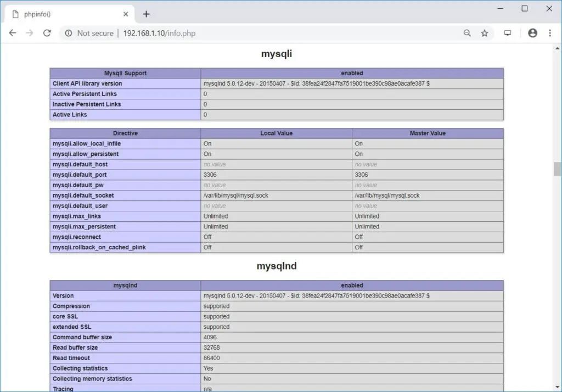Image resolution: width=562 pixels, height=392 pixels.
Task: Click 'Active Persistent Links' cell
Action: tap(125, 94)
